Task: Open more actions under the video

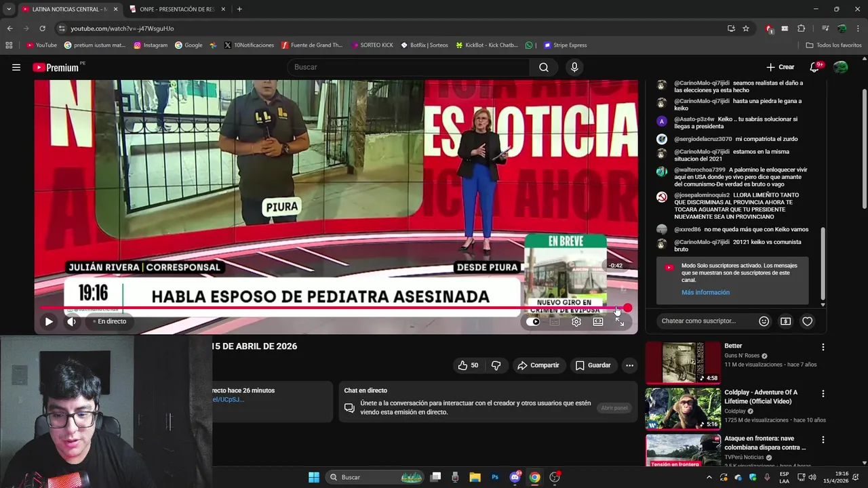Action: tap(629, 365)
